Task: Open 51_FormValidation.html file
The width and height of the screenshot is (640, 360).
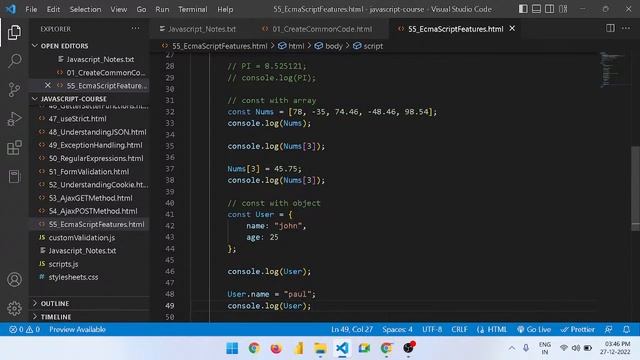Action: point(90,171)
